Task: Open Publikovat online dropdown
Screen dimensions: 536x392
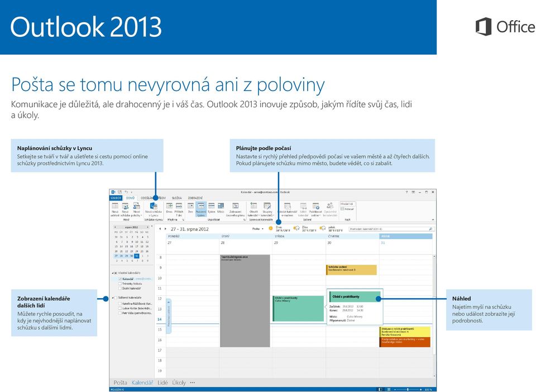Action: tap(315, 209)
